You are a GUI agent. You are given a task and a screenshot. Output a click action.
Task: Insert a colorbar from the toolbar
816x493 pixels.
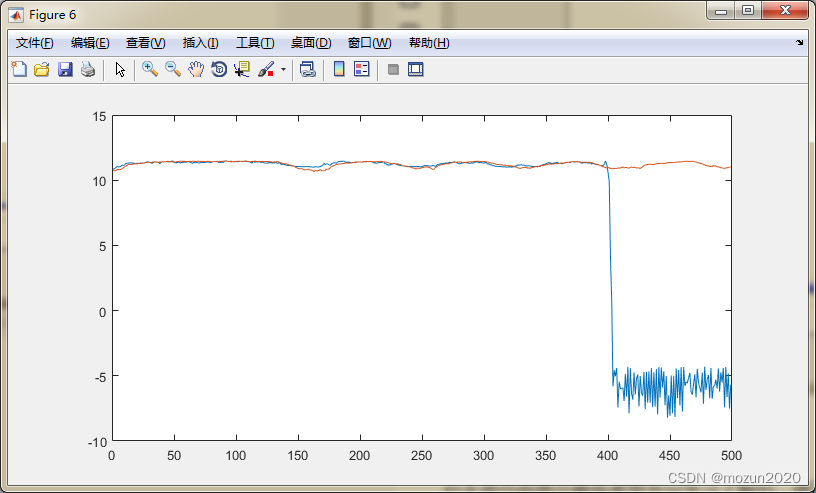tap(339, 69)
